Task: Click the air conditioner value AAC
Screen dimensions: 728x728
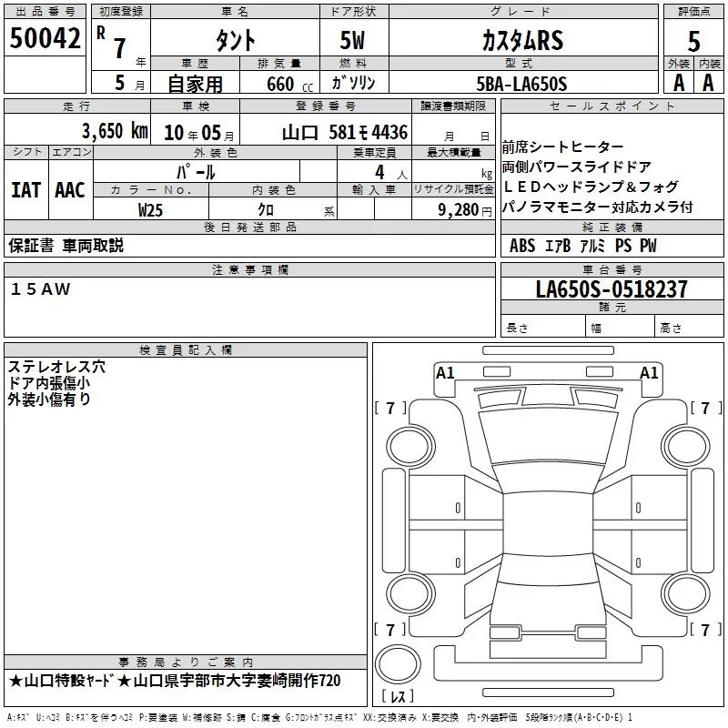Action: (x=70, y=190)
